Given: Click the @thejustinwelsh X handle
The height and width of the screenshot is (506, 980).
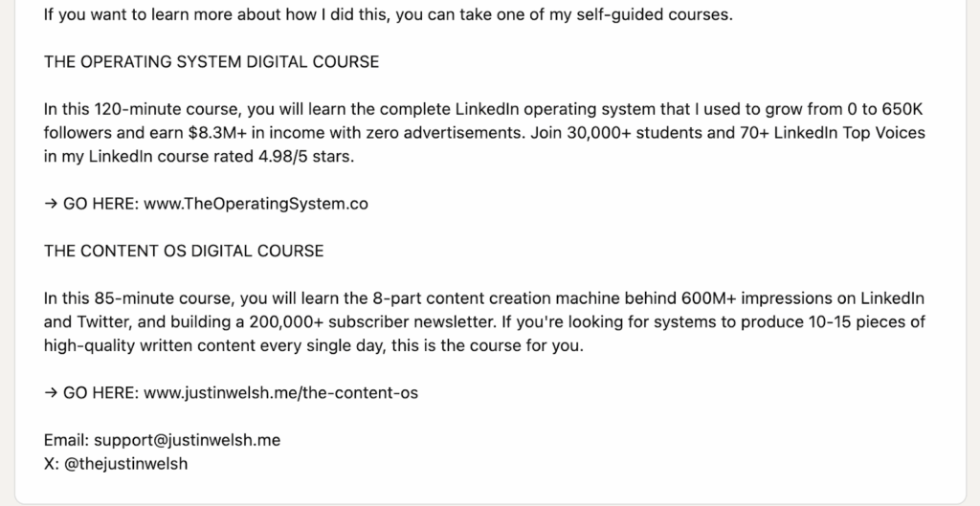Looking at the screenshot, I should (x=125, y=464).
